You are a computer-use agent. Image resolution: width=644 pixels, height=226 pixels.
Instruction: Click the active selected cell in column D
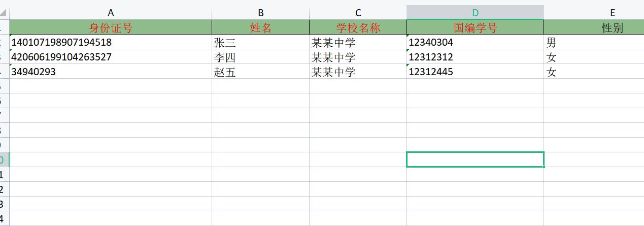point(475,159)
